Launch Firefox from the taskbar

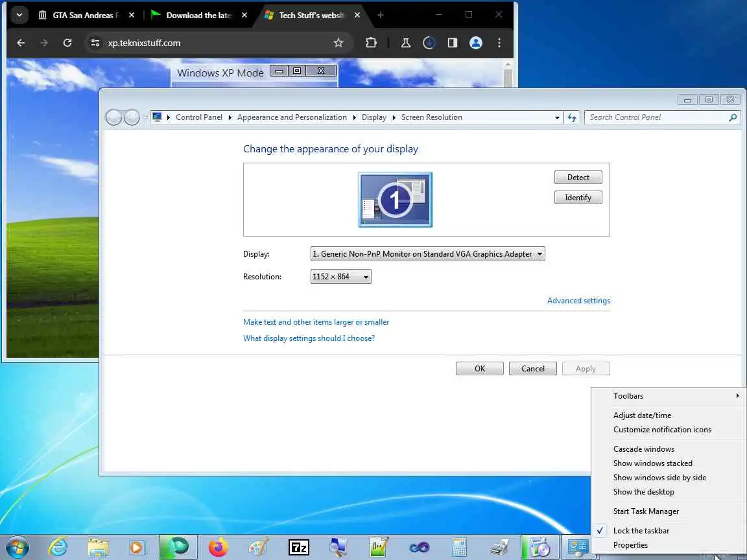[218, 548]
